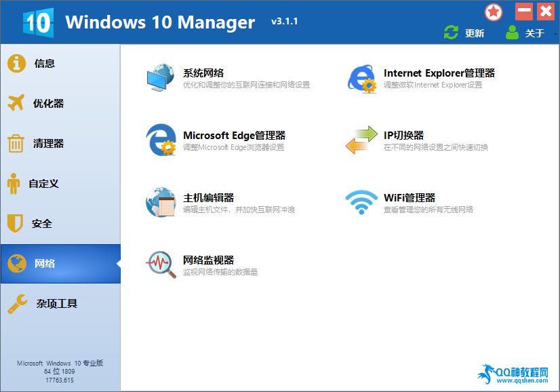Click the airplane icon for 优化器
The image size is (560, 392).
click(x=16, y=103)
